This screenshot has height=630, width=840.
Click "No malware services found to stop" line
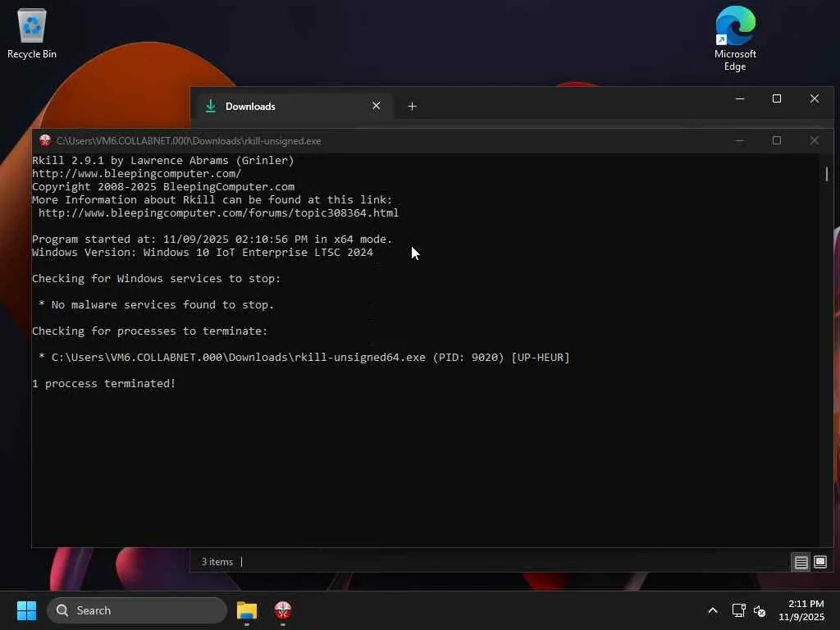(x=157, y=305)
